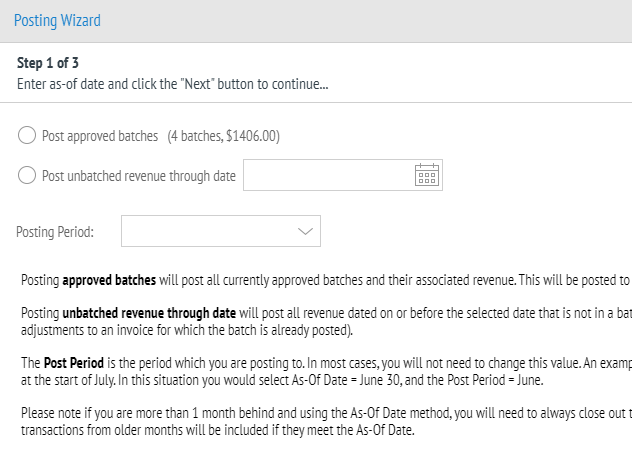Click the bold 'approved batches' text
This screenshot has height=468, width=632.
click(x=109, y=280)
